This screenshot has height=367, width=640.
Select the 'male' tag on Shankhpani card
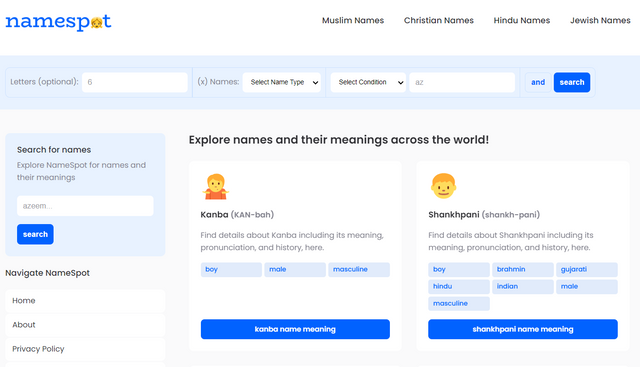click(587, 287)
